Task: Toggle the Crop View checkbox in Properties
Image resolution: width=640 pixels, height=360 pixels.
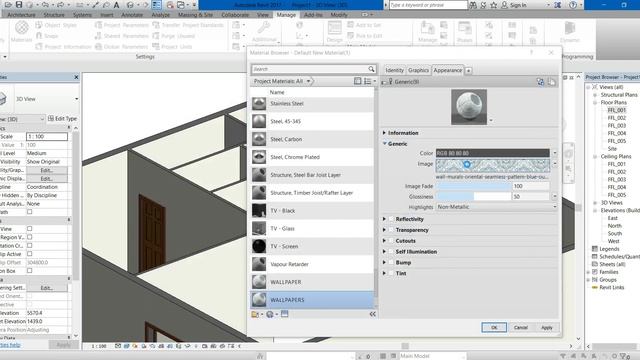Action: click(x=29, y=229)
